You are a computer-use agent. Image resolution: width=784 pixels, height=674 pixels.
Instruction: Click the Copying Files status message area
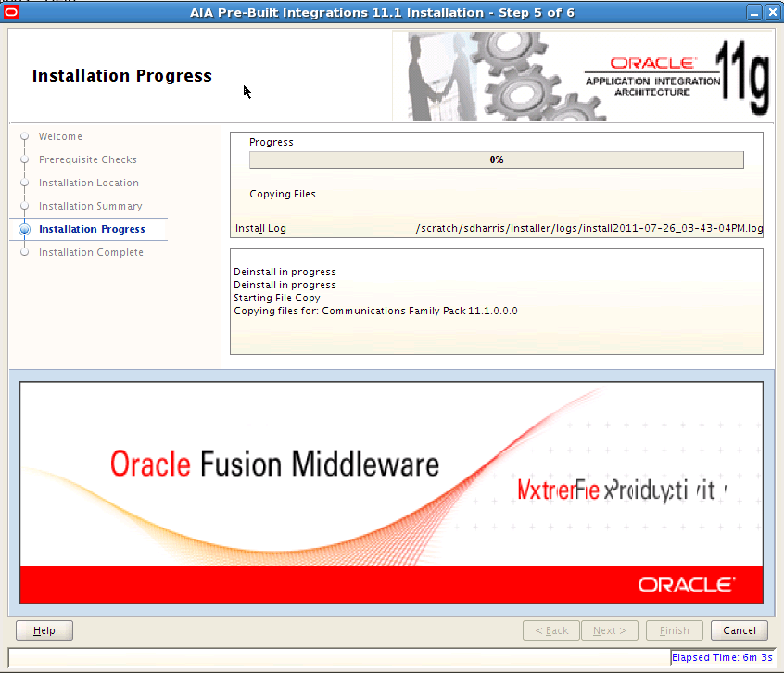(x=287, y=194)
